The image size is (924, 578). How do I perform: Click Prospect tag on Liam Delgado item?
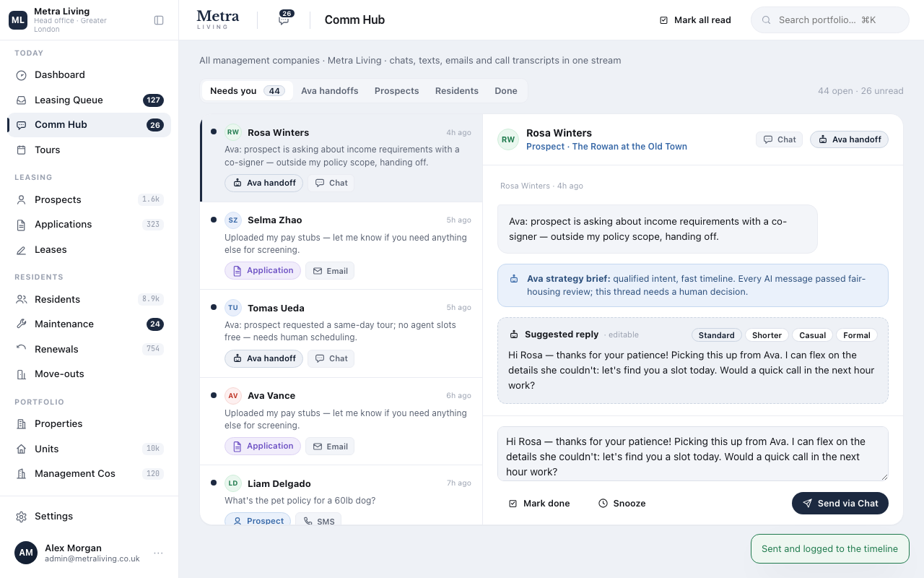point(258,520)
